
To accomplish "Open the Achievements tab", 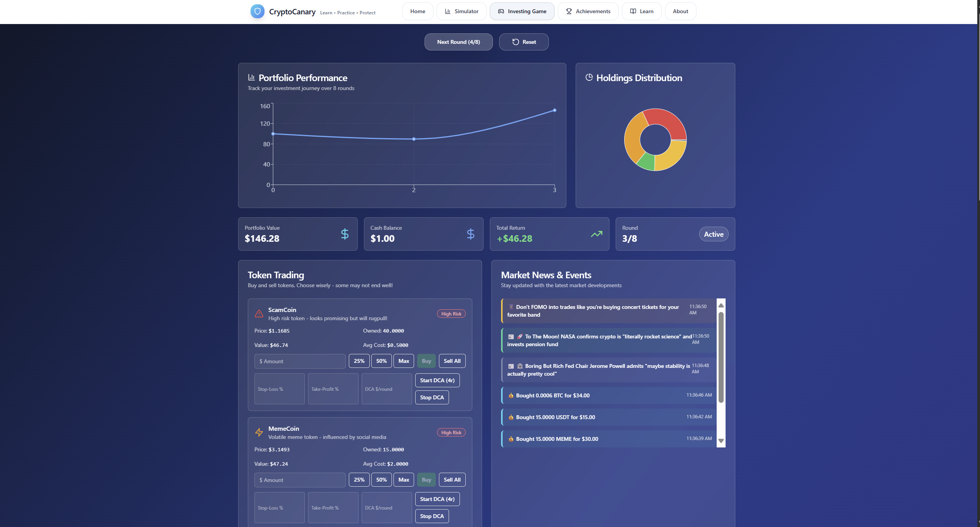I will (588, 11).
